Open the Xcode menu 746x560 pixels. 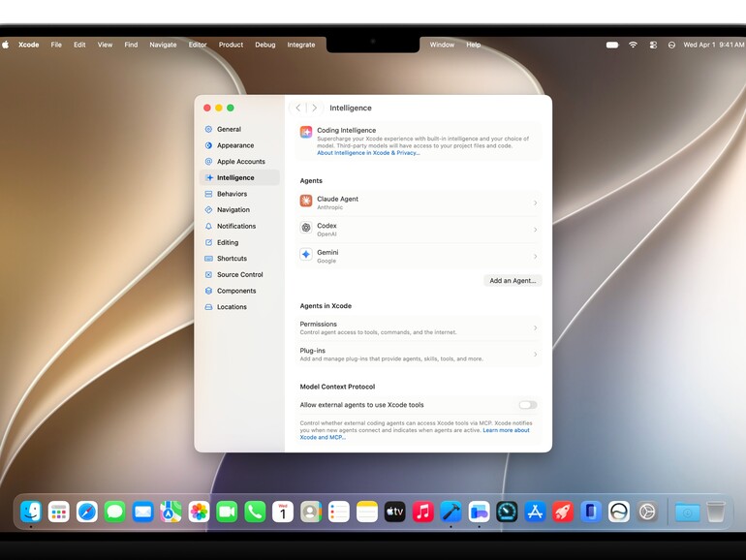[28, 45]
